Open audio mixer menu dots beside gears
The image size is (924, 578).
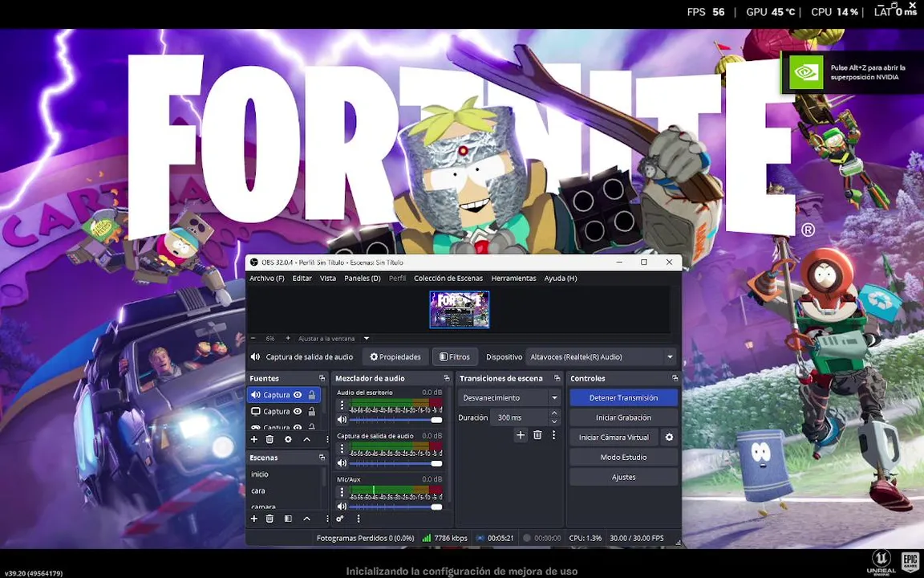pos(359,519)
